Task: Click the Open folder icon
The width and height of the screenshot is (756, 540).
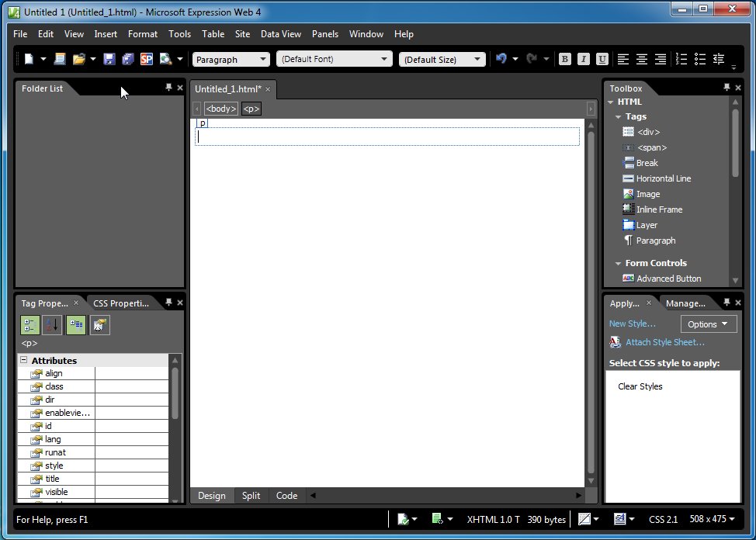Action: click(x=78, y=59)
